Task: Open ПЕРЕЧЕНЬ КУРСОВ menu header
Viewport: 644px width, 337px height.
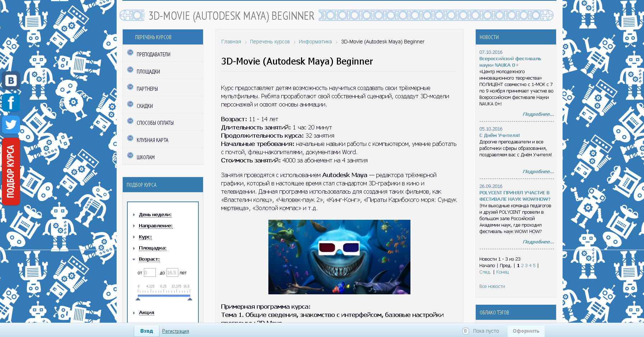Action: point(163,37)
